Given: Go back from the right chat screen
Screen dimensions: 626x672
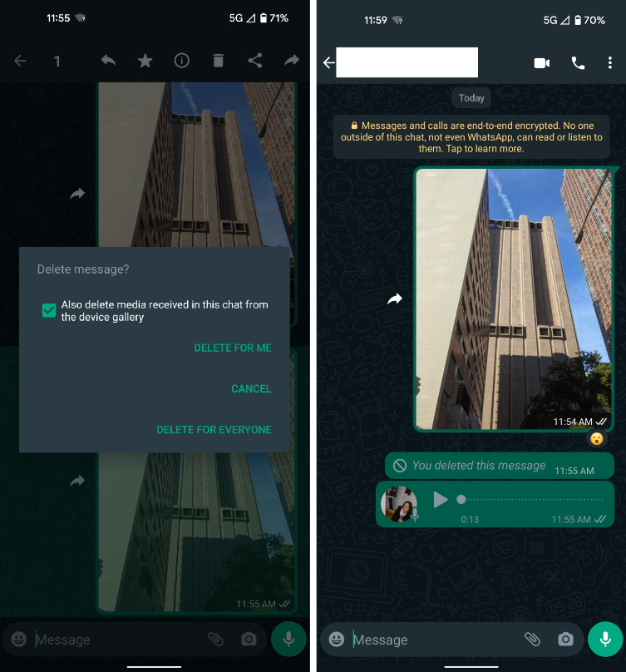Looking at the screenshot, I should pyautogui.click(x=328, y=63).
